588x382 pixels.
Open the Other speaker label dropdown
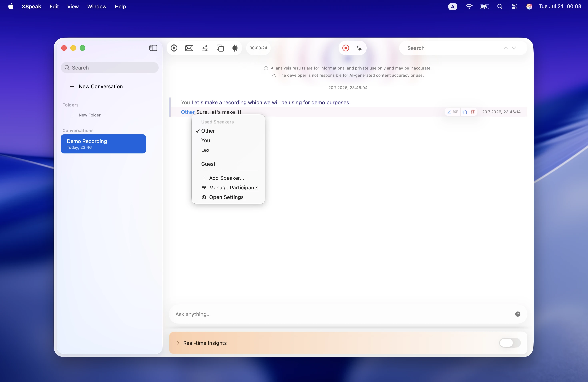click(188, 112)
